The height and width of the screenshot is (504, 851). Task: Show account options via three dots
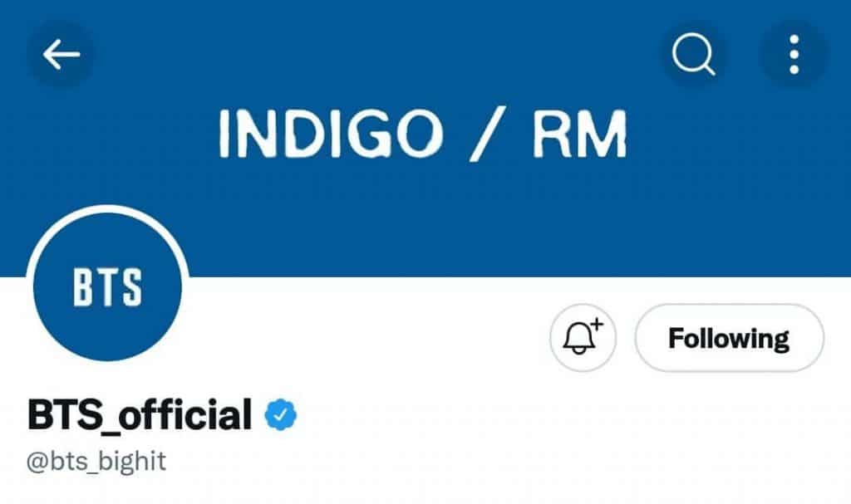794,54
